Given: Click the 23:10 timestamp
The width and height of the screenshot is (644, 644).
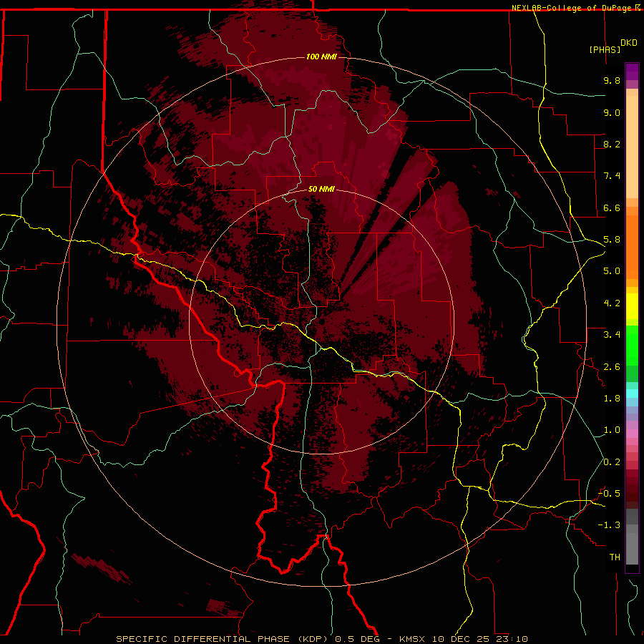Looking at the screenshot, I should [512, 639].
